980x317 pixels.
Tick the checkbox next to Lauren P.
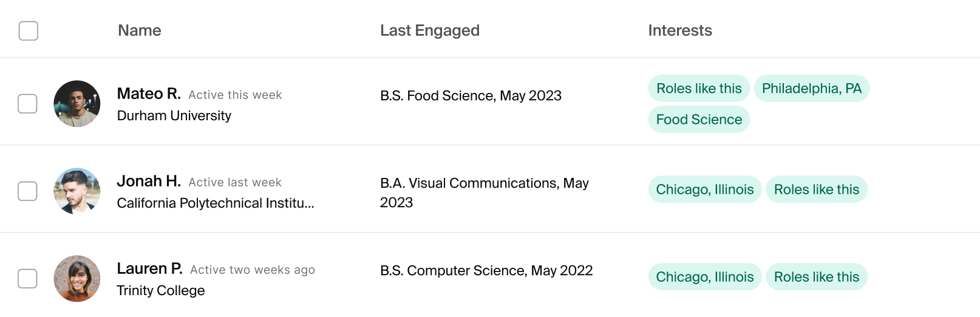[x=27, y=279]
